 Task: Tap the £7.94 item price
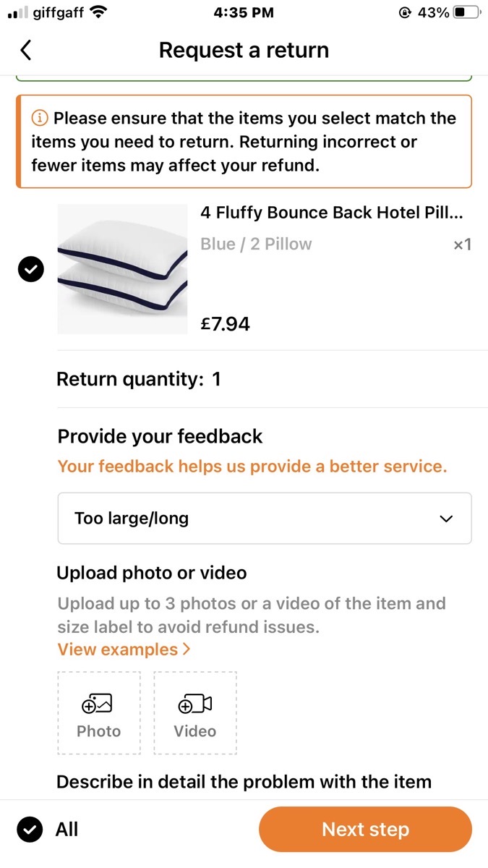pyautogui.click(x=225, y=323)
